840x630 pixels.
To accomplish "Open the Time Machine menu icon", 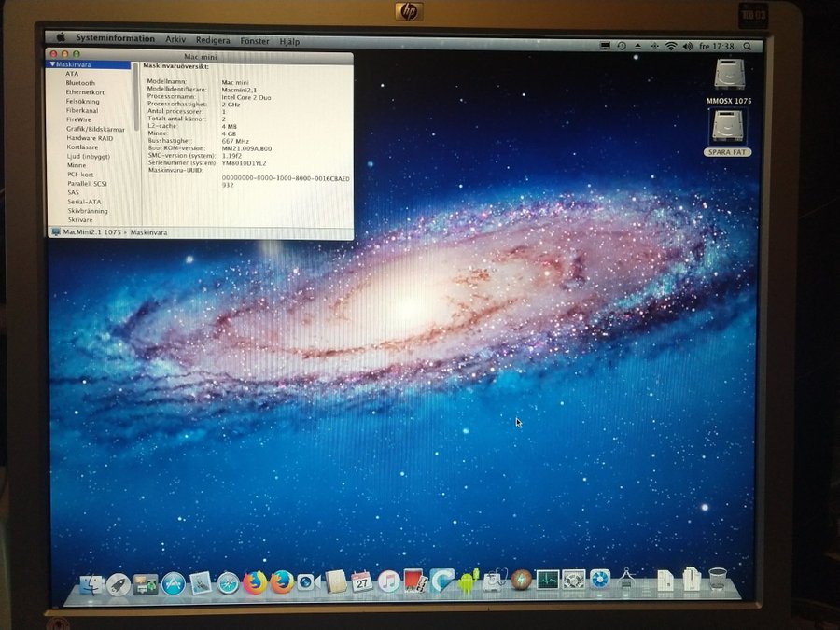I will click(x=622, y=46).
